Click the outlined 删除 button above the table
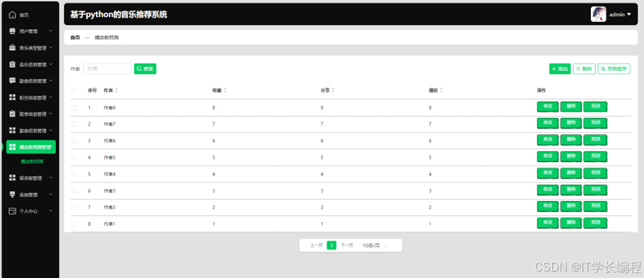Image resolution: width=644 pixels, height=278 pixels. click(x=584, y=69)
